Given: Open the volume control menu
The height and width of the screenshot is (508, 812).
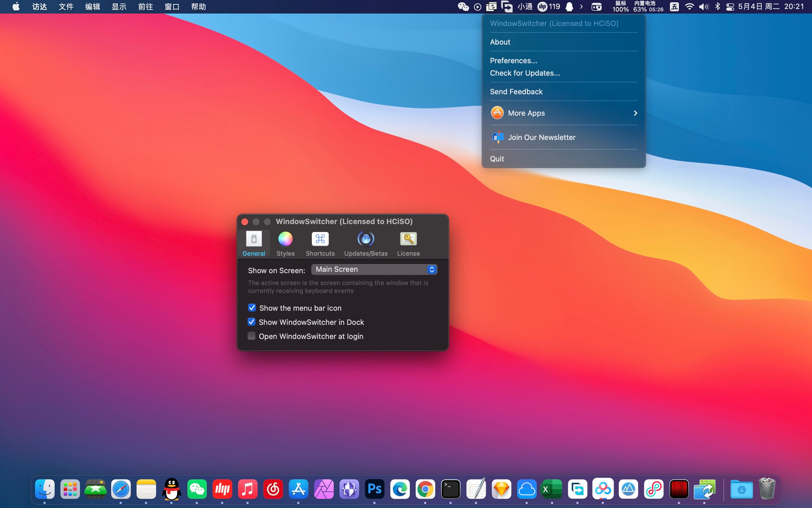Looking at the screenshot, I should [704, 7].
